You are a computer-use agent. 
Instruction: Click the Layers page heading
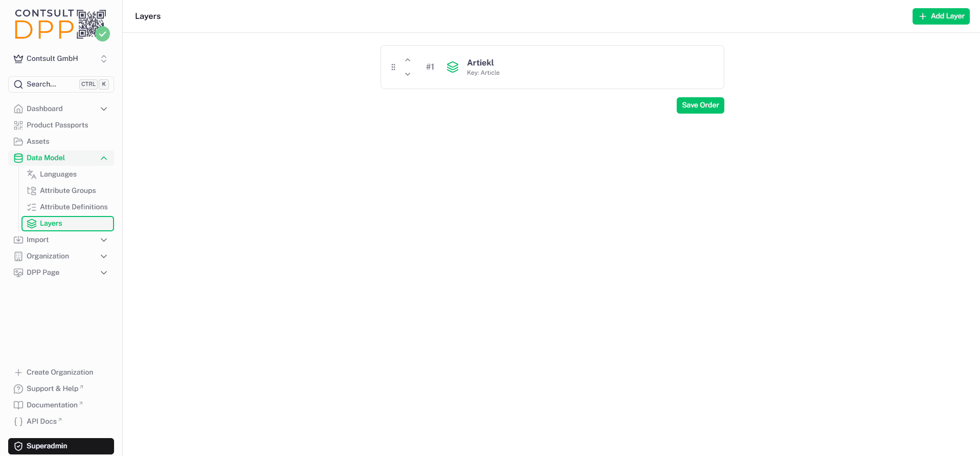148,16
